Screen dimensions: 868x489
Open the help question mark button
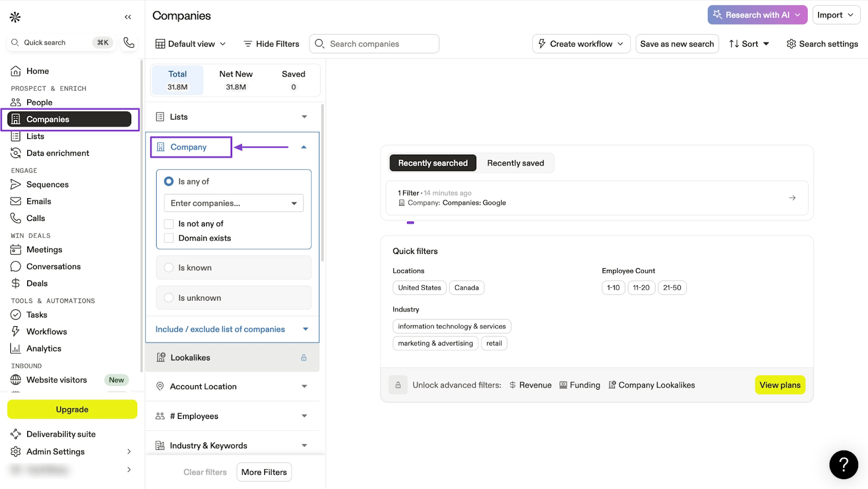tap(844, 465)
